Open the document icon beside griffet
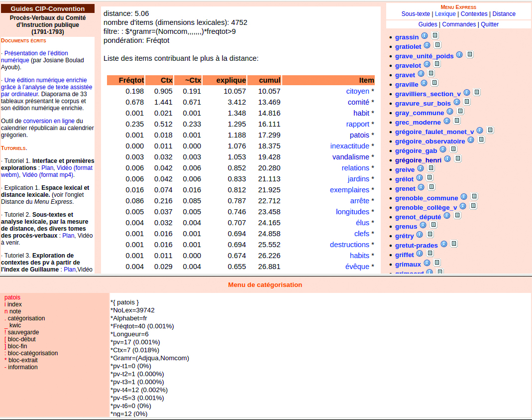 point(430,254)
